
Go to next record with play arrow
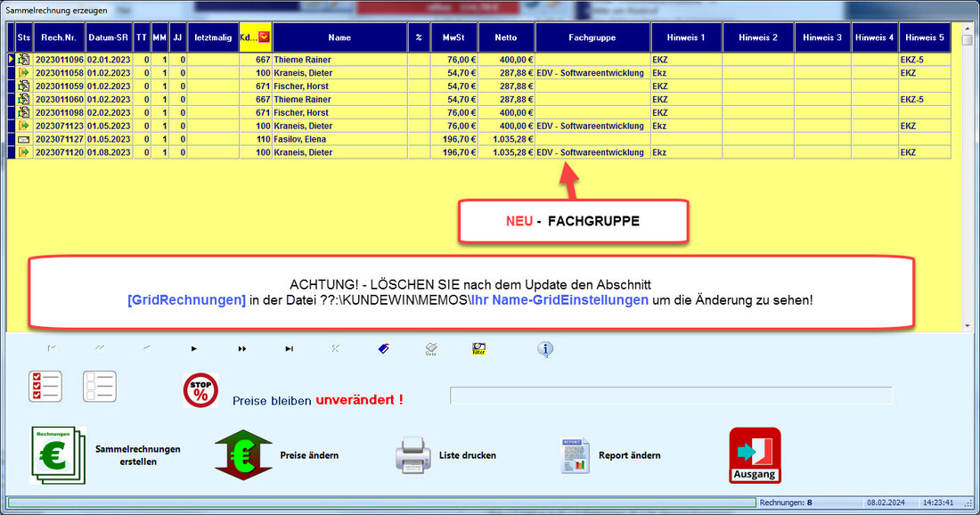194,348
